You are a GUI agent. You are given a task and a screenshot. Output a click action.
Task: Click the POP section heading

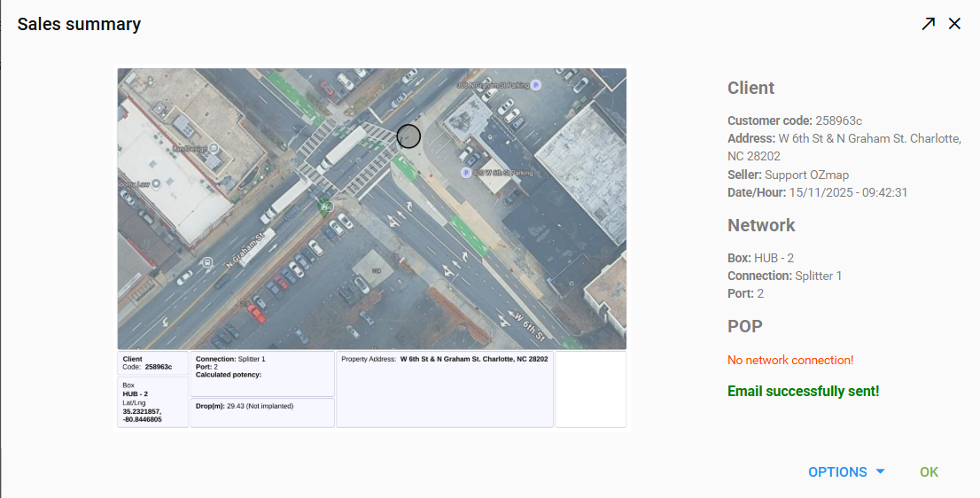tap(745, 326)
